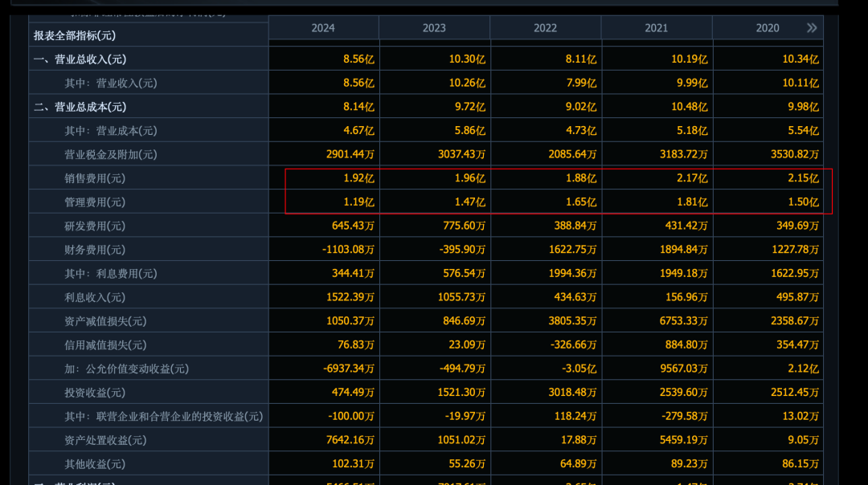
Task: Click the 管理费用(元) row label
Action: click(95, 202)
